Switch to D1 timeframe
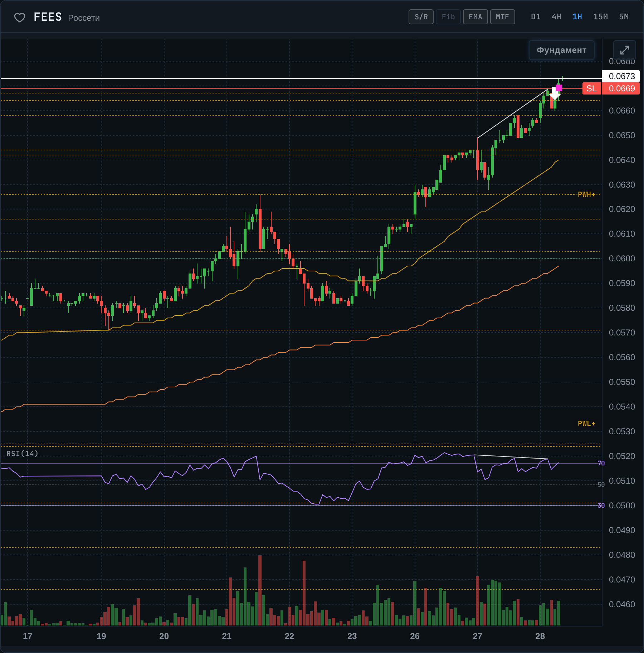644x653 pixels. [x=536, y=17]
